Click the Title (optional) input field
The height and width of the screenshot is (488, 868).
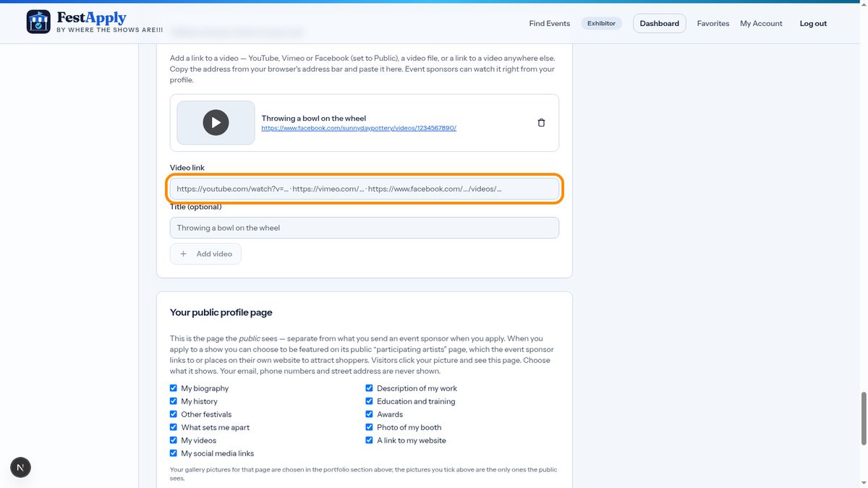[x=365, y=228]
